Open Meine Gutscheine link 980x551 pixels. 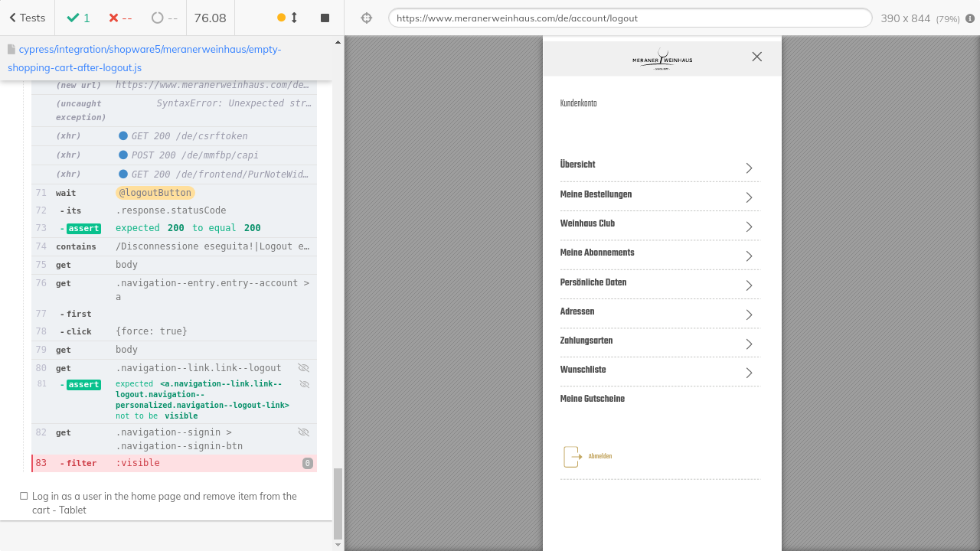tap(592, 399)
